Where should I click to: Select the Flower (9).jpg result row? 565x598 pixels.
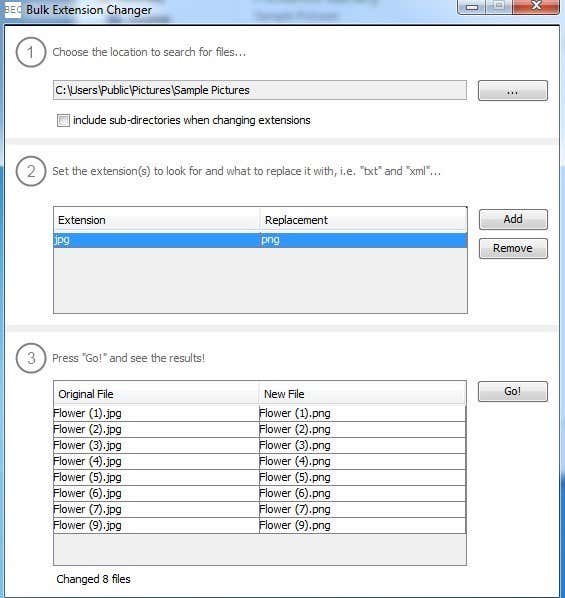[259, 526]
